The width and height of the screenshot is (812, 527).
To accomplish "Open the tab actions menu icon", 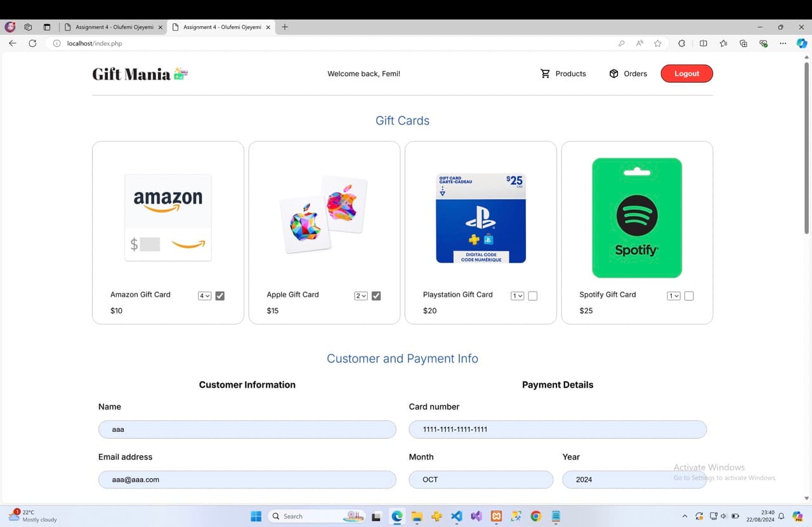I will 47,27.
